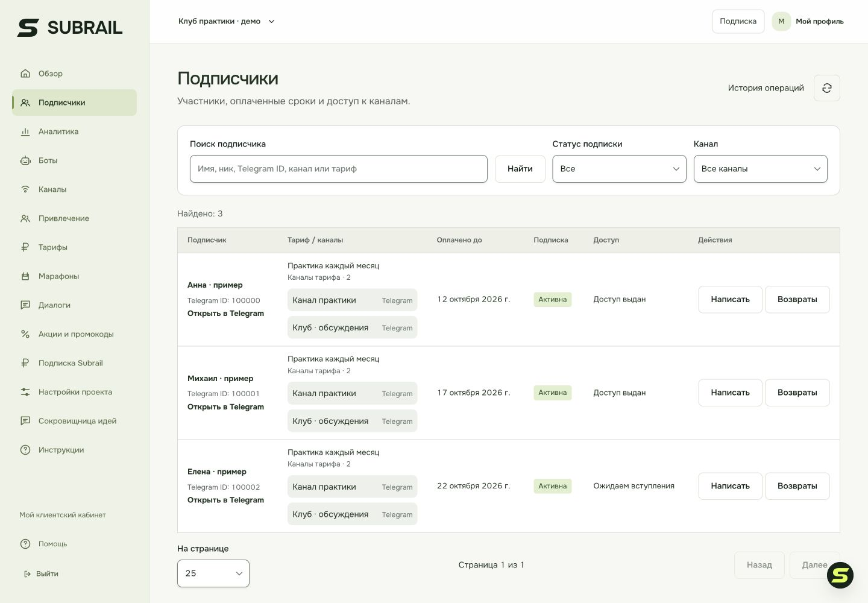Click the Настройки проекта sliders icon
Viewport: 868px width, 603px height.
(25, 392)
